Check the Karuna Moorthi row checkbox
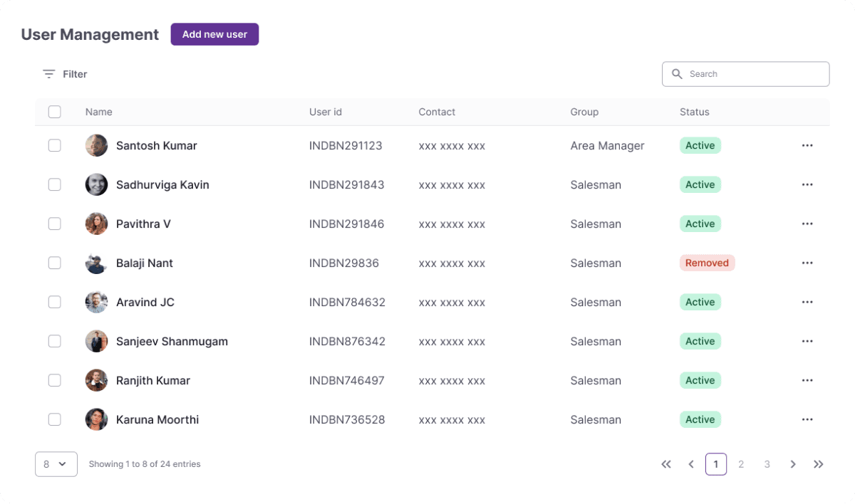The image size is (855, 504). pos(54,419)
